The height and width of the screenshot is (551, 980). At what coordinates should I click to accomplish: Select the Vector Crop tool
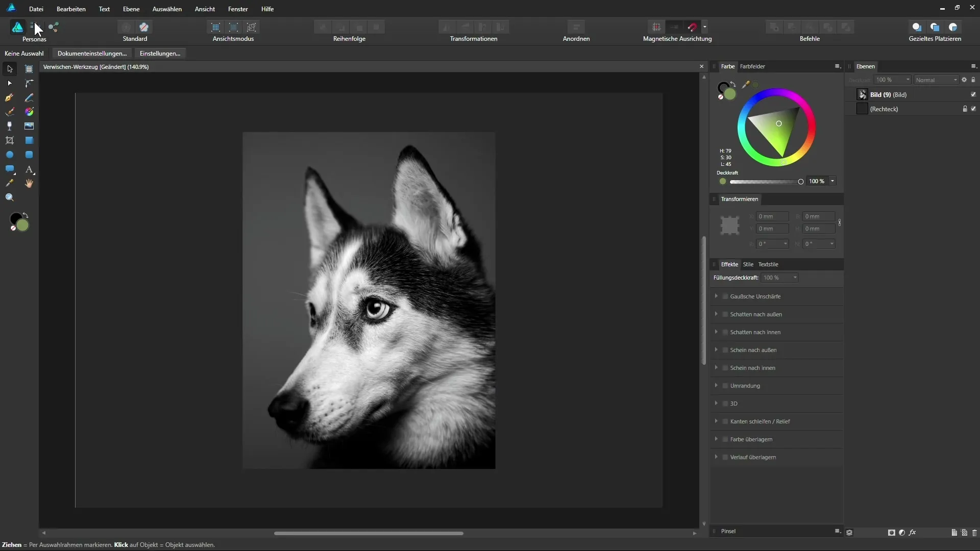coord(10,140)
